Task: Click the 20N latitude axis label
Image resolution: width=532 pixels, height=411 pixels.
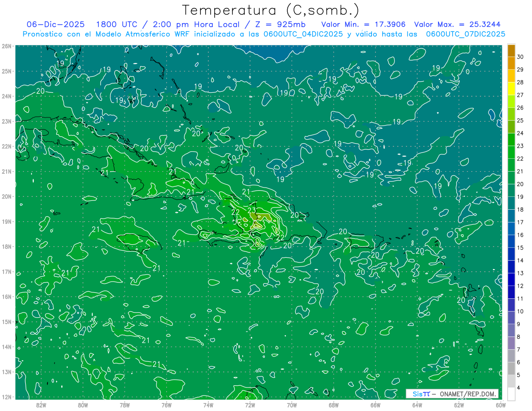Action: coord(7,196)
